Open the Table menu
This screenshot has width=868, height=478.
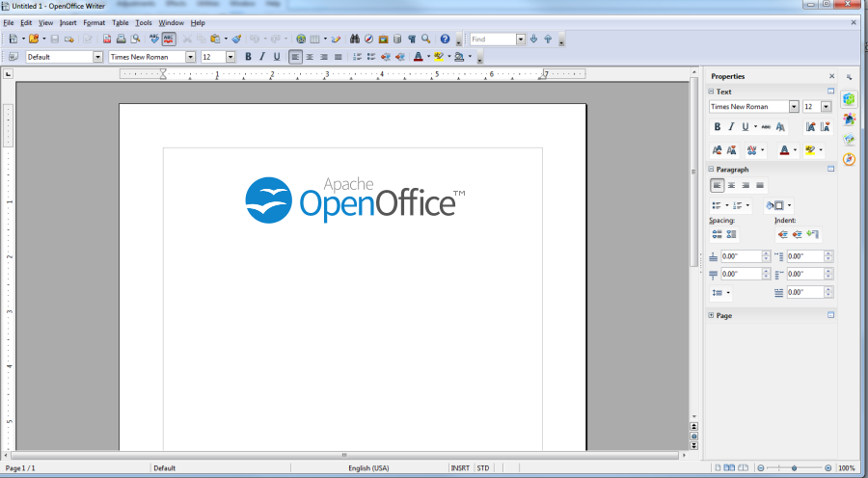pos(121,23)
